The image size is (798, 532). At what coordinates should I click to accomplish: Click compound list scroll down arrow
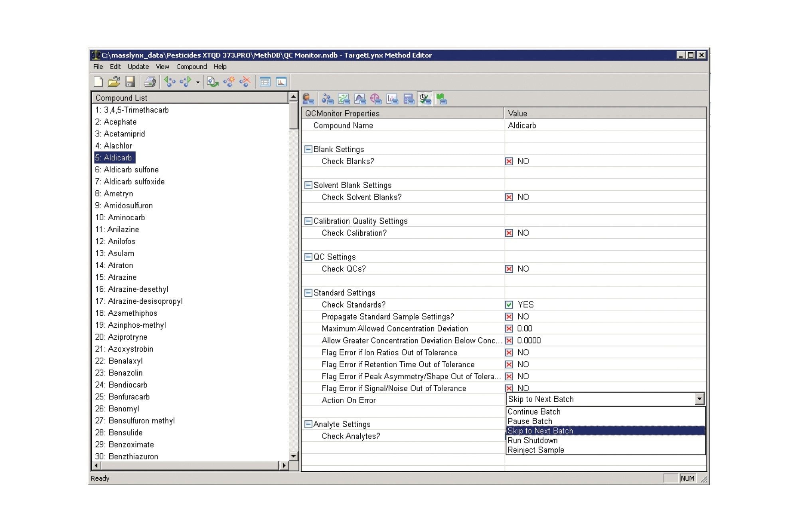pyautogui.click(x=293, y=456)
